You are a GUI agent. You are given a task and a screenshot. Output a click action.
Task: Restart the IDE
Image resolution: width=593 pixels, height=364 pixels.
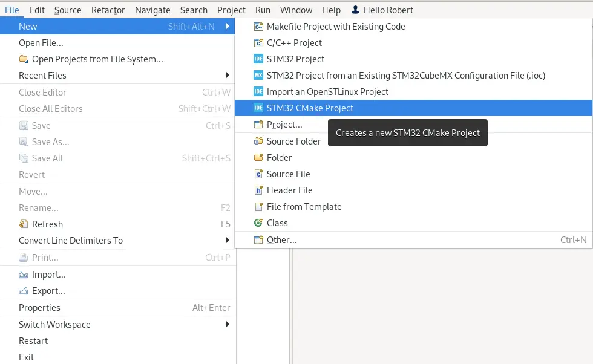(x=33, y=341)
